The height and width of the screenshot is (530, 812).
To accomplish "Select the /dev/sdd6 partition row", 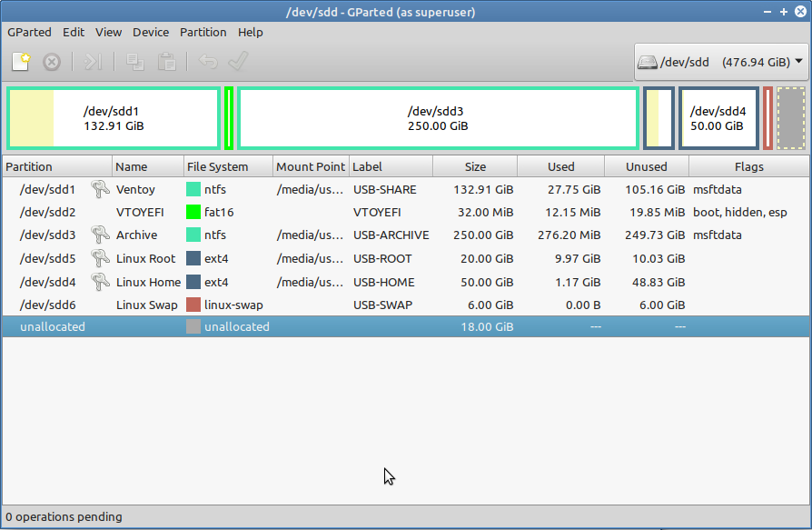I will point(405,305).
